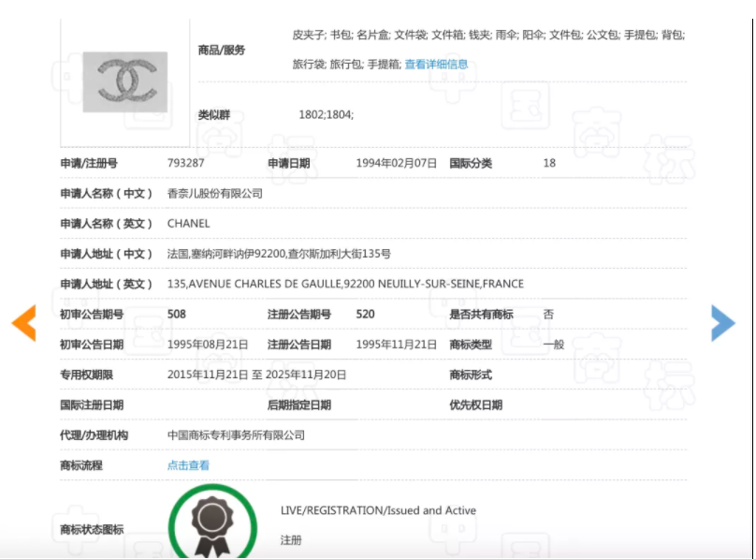The image size is (756, 559).
Task: Go to next trademark with blue right arrow
Action: tap(723, 323)
